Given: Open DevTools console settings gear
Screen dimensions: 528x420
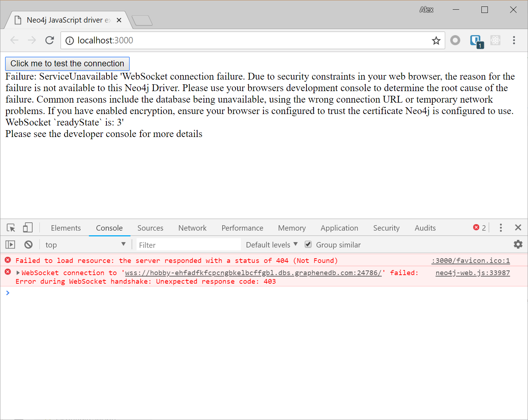Looking at the screenshot, I should pos(518,244).
